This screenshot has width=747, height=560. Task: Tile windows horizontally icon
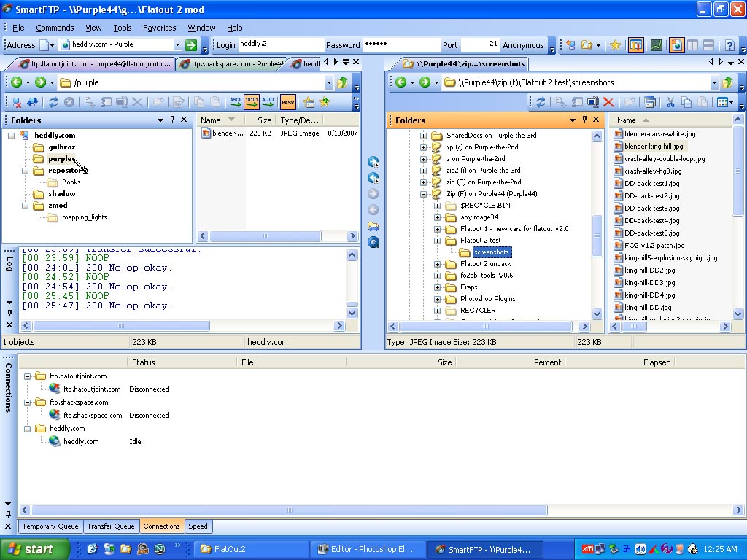(x=709, y=45)
